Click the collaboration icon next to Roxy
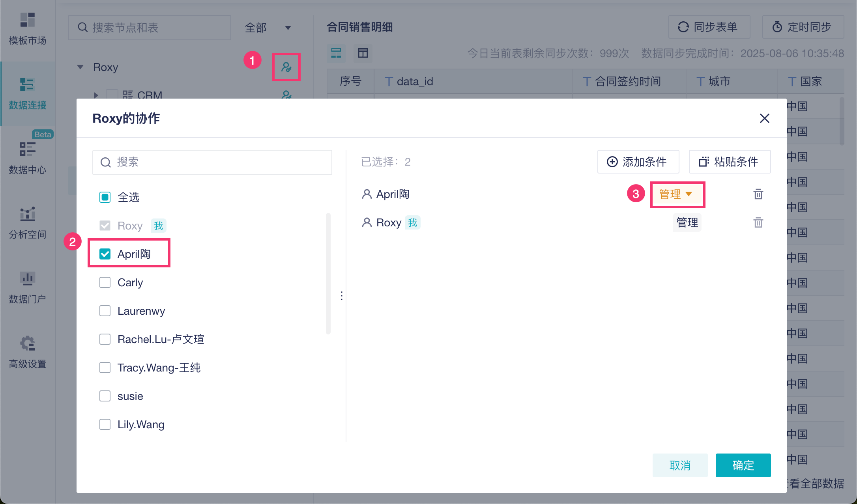This screenshot has width=857, height=504. click(x=286, y=67)
